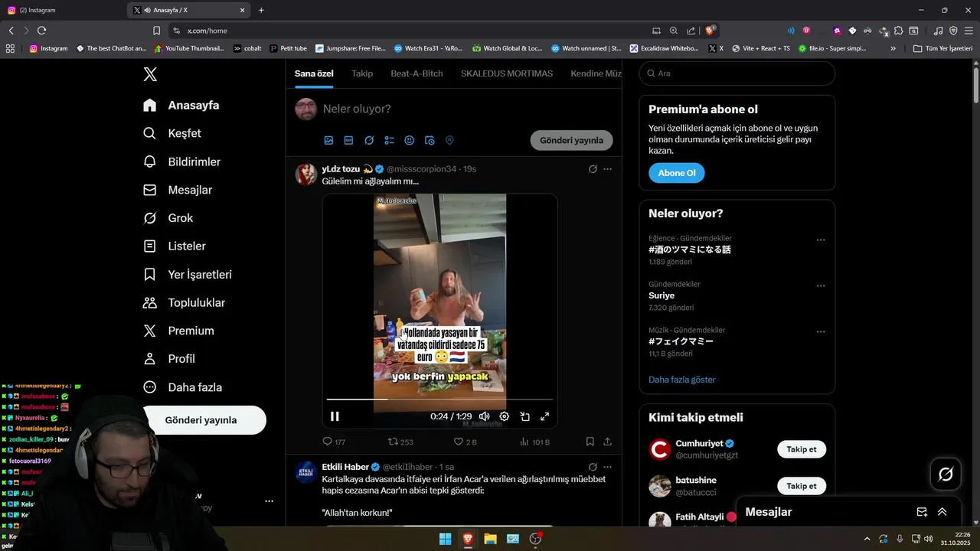
Task: Click Abone Ol premium button
Action: [x=677, y=173]
